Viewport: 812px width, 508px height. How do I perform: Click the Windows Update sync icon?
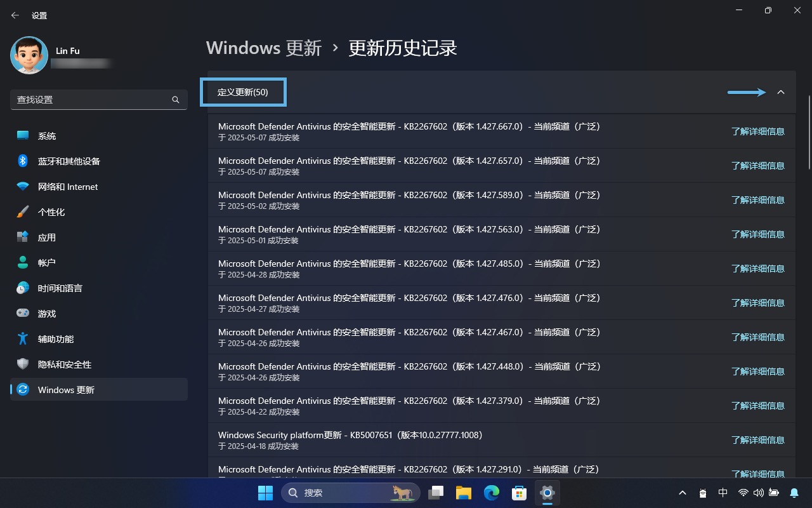click(x=23, y=390)
